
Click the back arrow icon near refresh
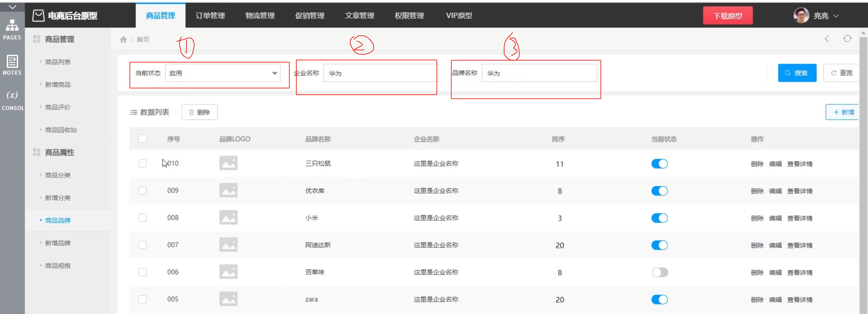coord(827,39)
